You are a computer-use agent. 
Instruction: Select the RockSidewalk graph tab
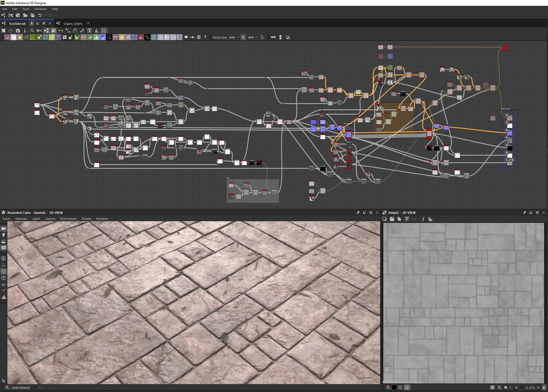tap(17, 23)
